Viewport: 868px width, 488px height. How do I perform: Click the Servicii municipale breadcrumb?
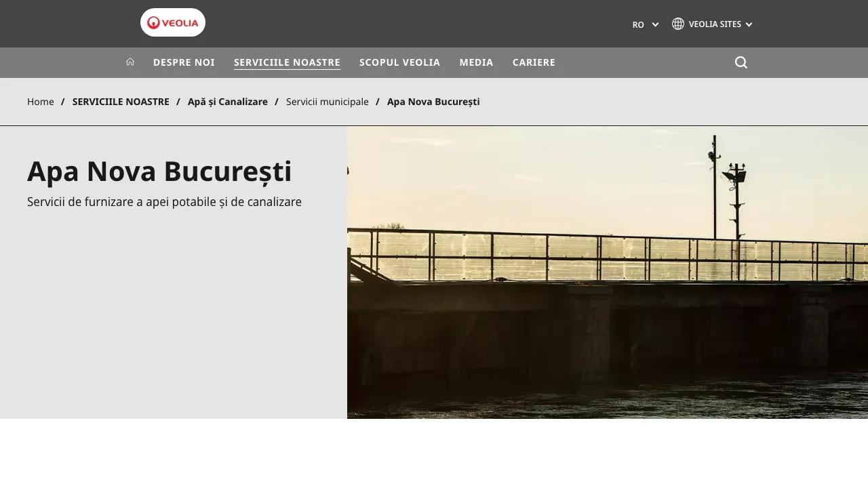point(328,102)
